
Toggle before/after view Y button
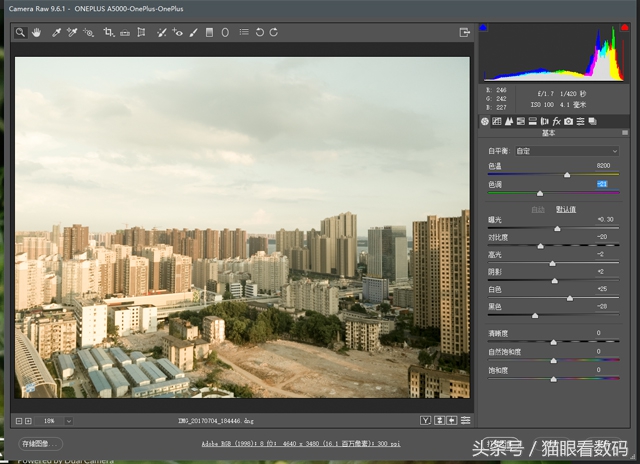point(425,420)
